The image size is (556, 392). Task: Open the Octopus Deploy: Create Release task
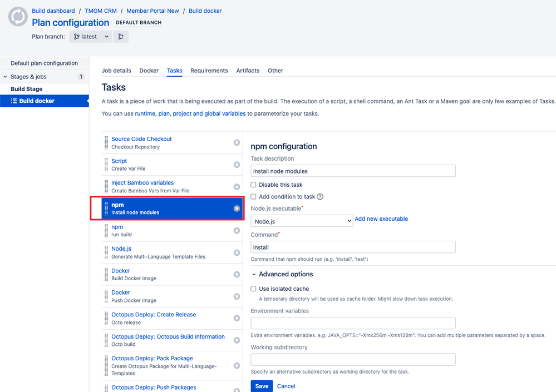154,315
